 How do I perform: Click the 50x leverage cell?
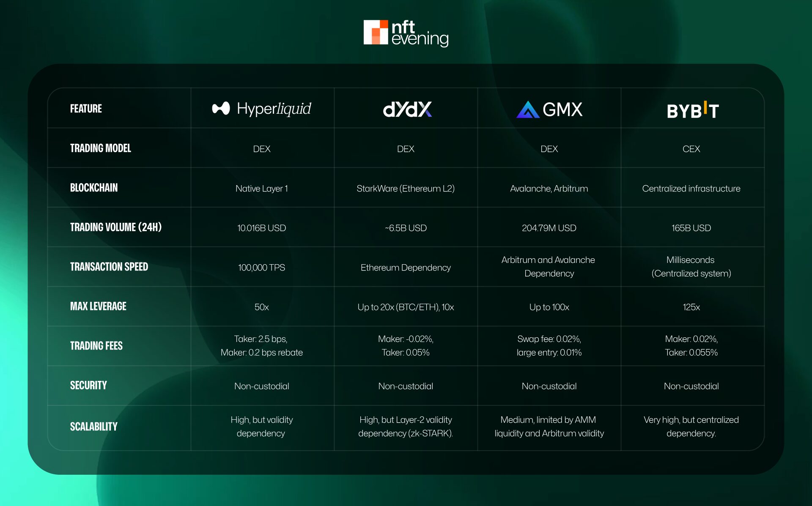coord(262,307)
